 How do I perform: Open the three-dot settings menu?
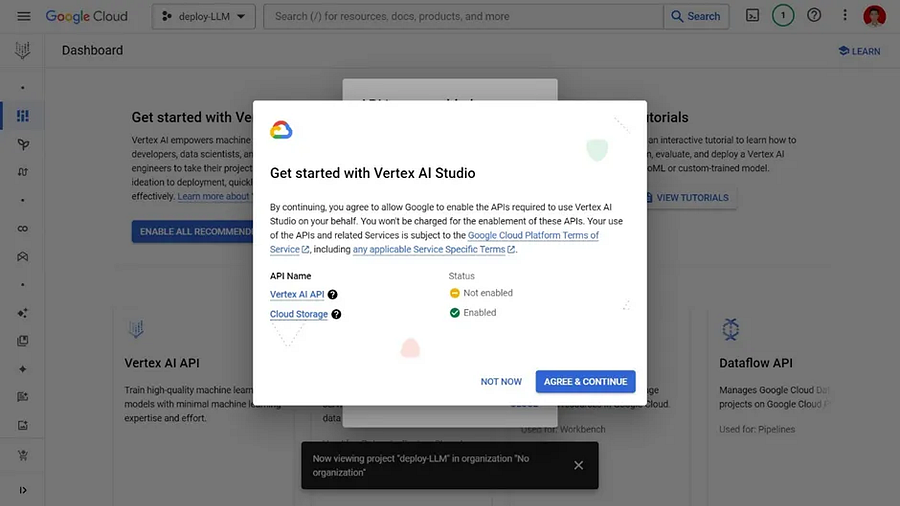[x=845, y=15]
